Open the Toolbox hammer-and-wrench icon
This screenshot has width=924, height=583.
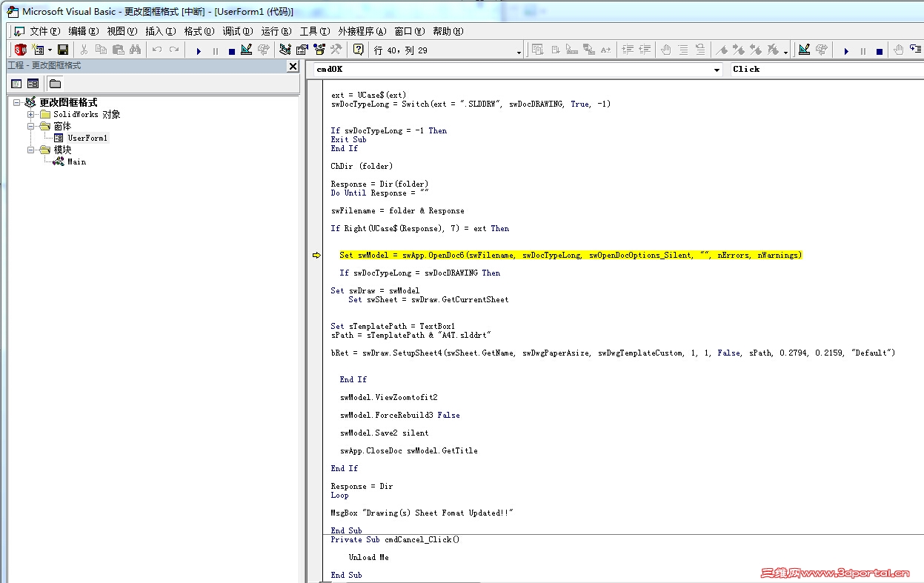[x=336, y=50]
